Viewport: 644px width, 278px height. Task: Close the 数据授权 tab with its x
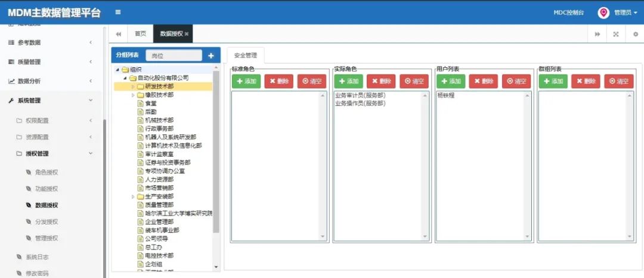pos(187,34)
